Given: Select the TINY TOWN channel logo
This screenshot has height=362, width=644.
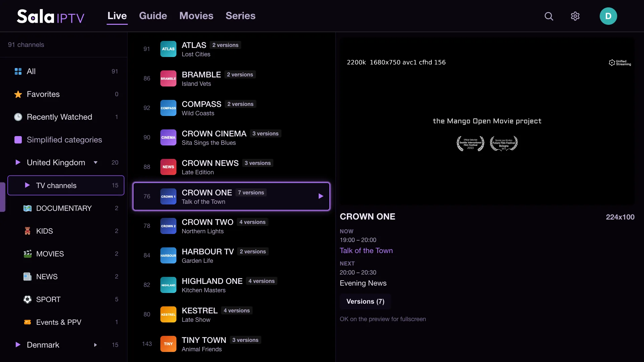Looking at the screenshot, I should [168, 344].
